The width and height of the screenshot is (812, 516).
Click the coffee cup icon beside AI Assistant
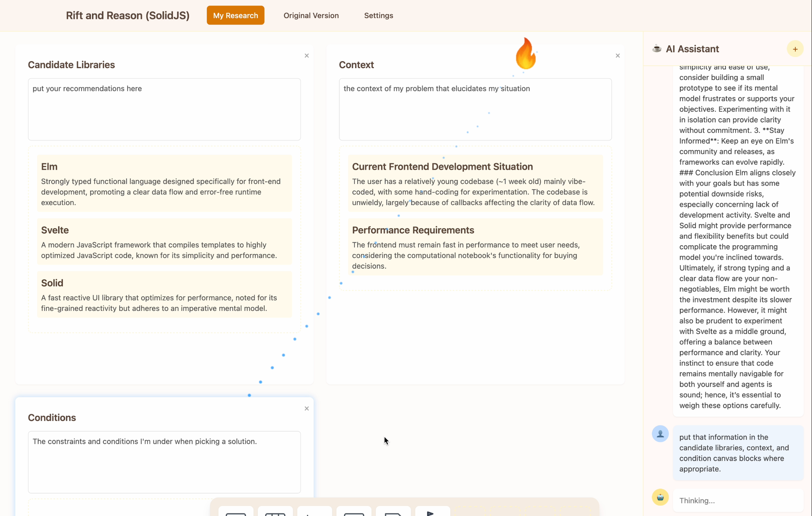[x=657, y=49]
